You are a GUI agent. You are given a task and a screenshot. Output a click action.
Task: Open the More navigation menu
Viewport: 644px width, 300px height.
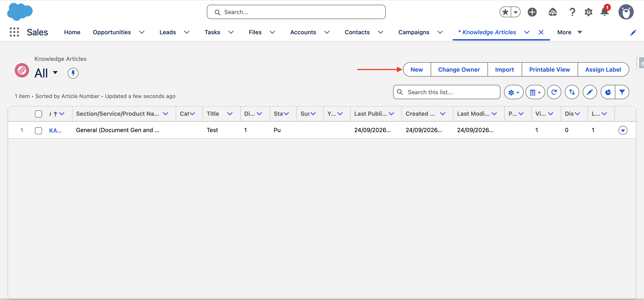point(570,32)
